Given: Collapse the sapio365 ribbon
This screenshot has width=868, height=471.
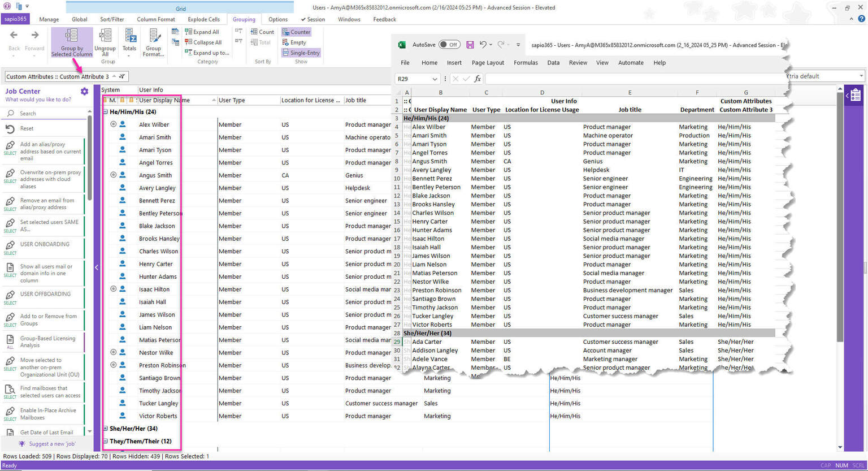Looking at the screenshot, I should (852, 19).
